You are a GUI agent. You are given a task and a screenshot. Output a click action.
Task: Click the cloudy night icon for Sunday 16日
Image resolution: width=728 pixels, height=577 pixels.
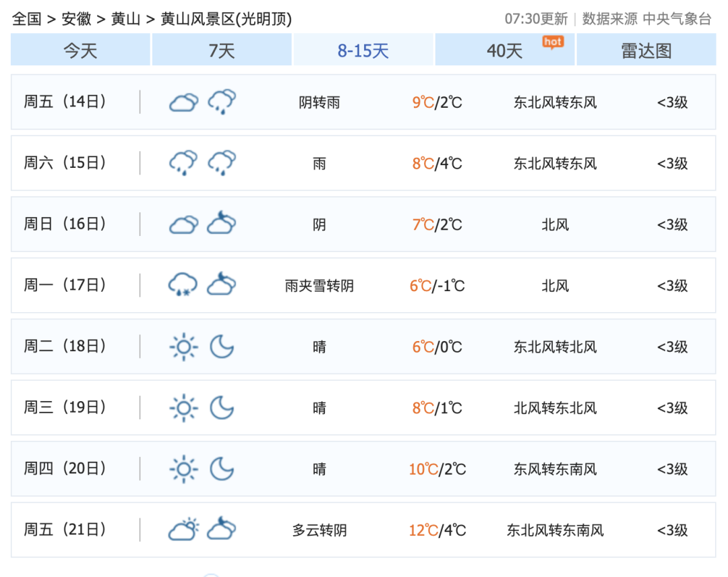pos(222,224)
